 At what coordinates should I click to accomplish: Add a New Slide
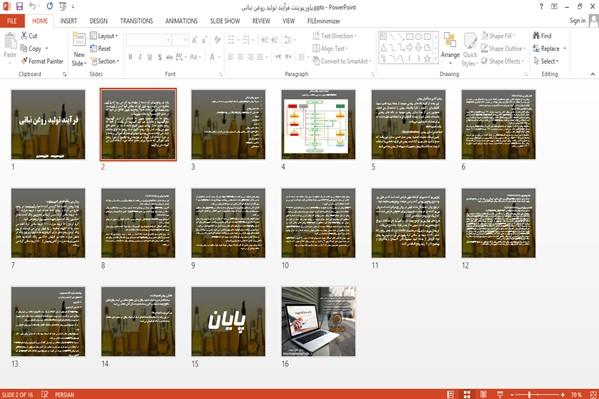click(x=79, y=49)
